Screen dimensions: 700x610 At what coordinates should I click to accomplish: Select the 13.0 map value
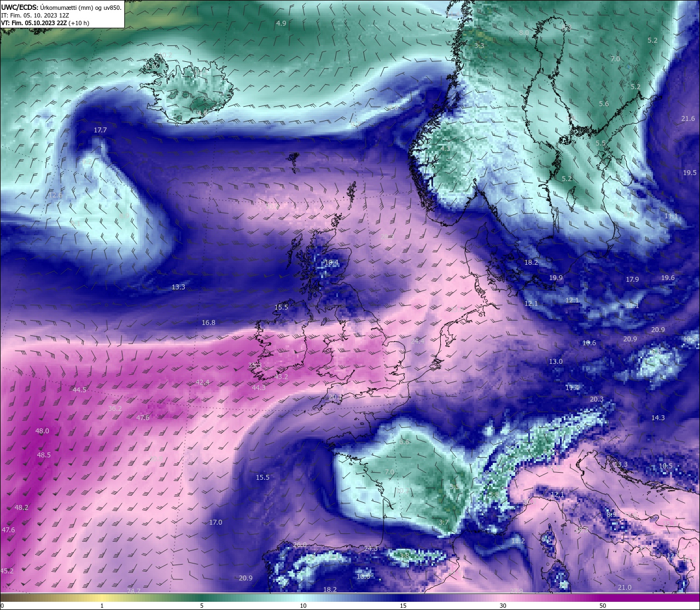coord(556,362)
